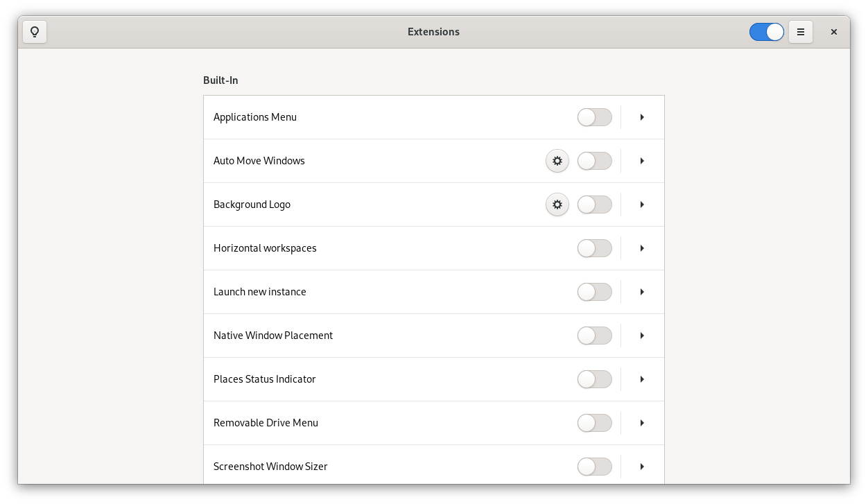Click the lightbulb icon in the header bar
The image size is (868, 504).
(x=35, y=32)
